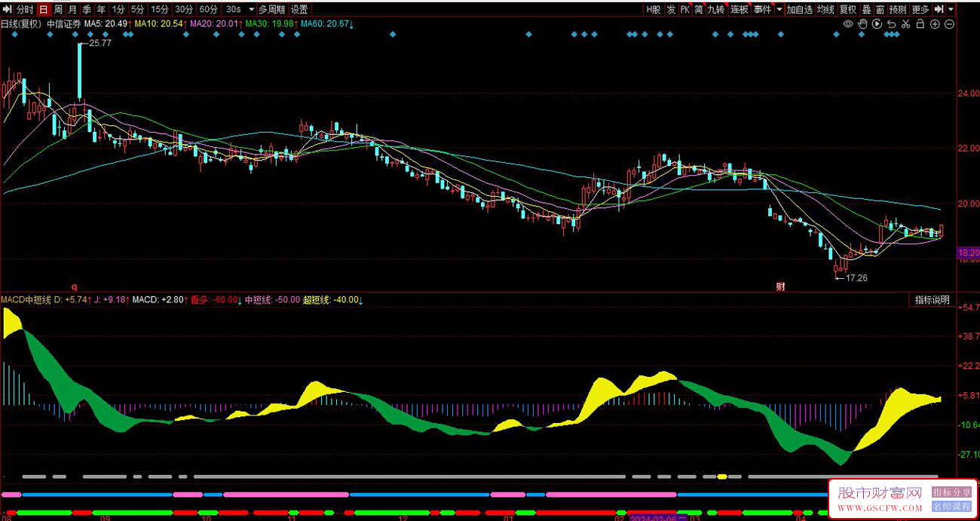Viewport: 980px width, 521px height.
Task: Switch to 分时 intraday view
Action: (x=25, y=9)
